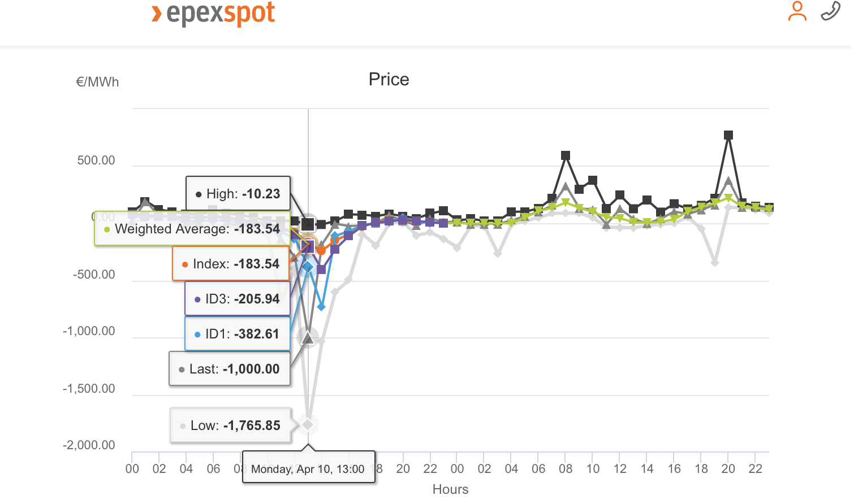Screen dimensions: 854x504
Task: Go to the epexspot home logo
Action: tap(214, 14)
